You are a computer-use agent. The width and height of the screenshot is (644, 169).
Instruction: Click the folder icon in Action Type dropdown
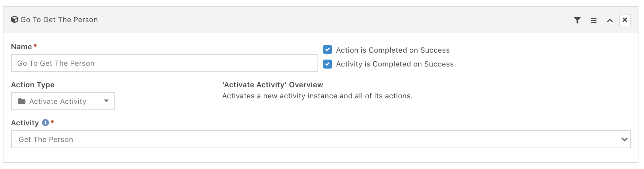22,101
